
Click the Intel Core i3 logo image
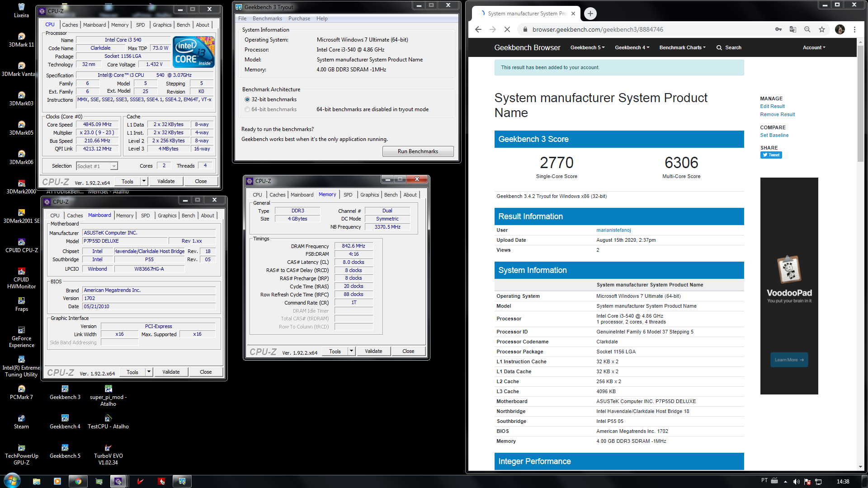pyautogui.click(x=193, y=52)
